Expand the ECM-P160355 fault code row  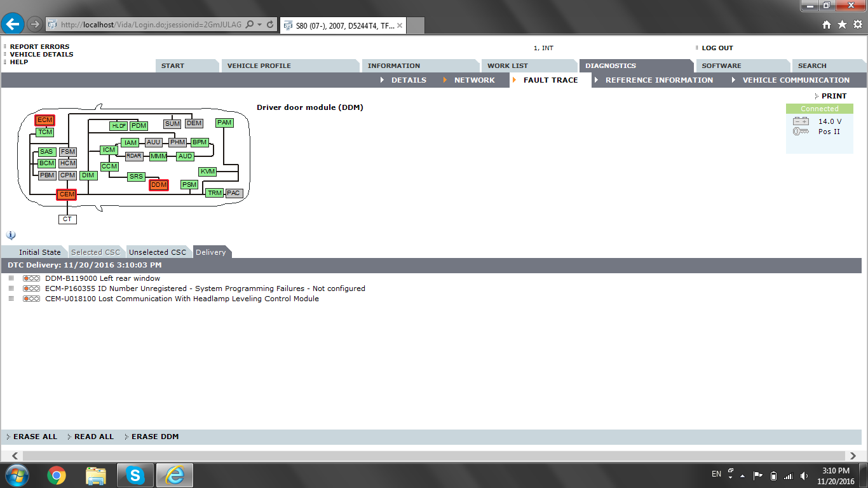tap(11, 288)
